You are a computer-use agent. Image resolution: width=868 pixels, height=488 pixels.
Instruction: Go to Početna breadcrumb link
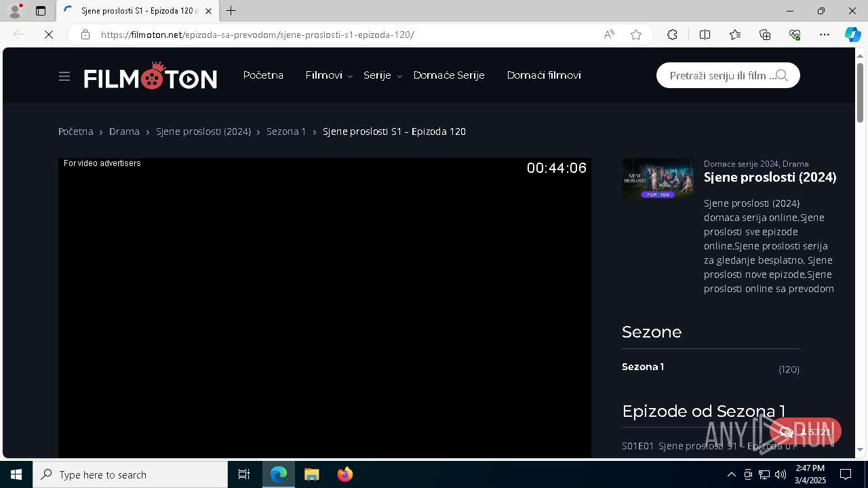click(x=76, y=131)
